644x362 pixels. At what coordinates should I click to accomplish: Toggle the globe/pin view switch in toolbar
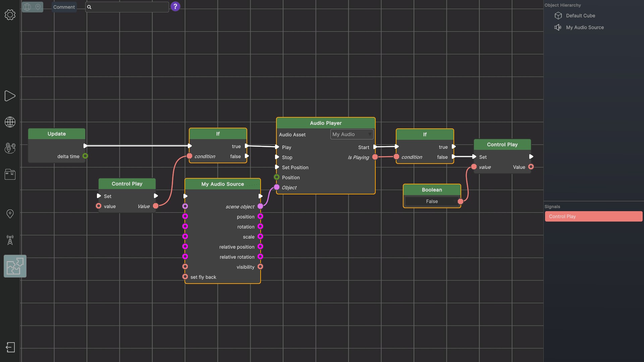33,7
